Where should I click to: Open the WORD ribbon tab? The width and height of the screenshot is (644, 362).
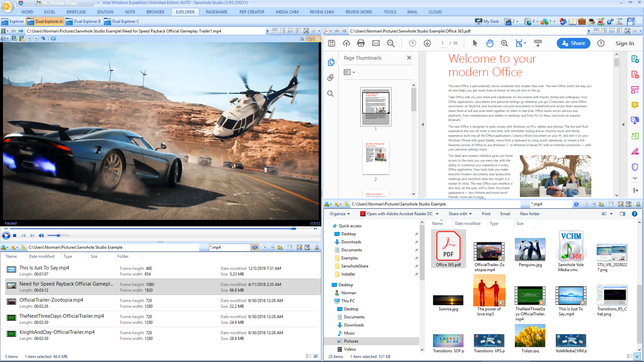(x=27, y=12)
